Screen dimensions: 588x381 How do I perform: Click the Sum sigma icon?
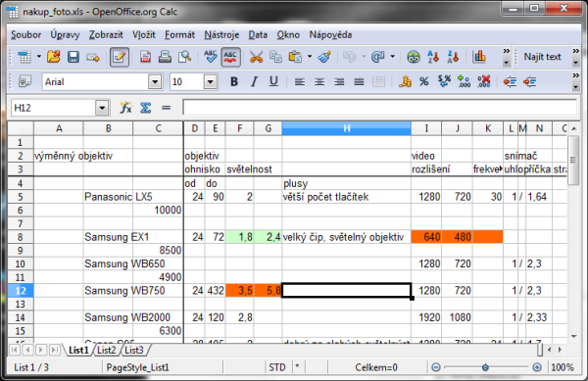pos(145,108)
